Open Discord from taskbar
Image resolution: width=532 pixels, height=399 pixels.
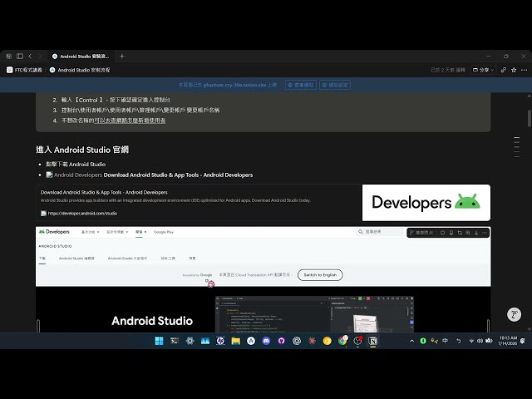click(266, 341)
